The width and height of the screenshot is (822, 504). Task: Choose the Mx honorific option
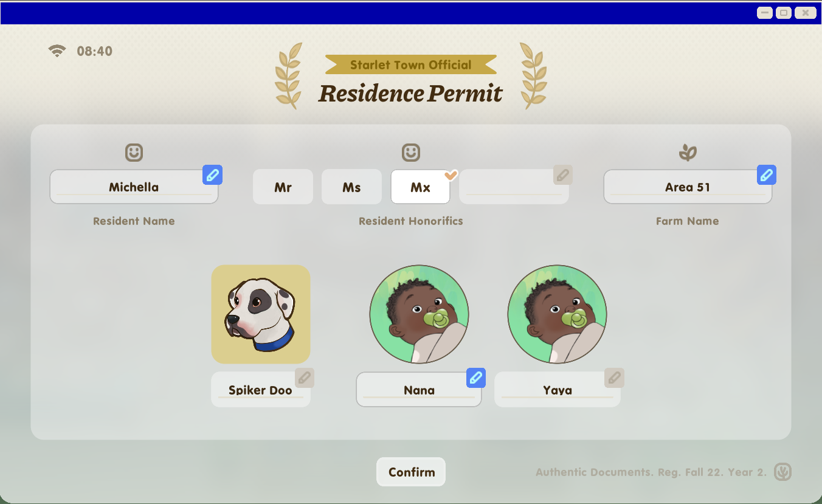pyautogui.click(x=420, y=187)
